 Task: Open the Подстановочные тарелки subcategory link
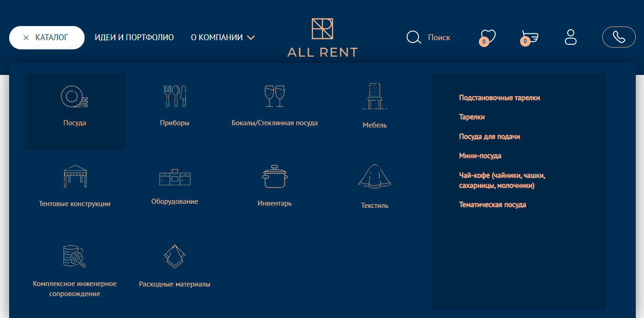point(499,98)
